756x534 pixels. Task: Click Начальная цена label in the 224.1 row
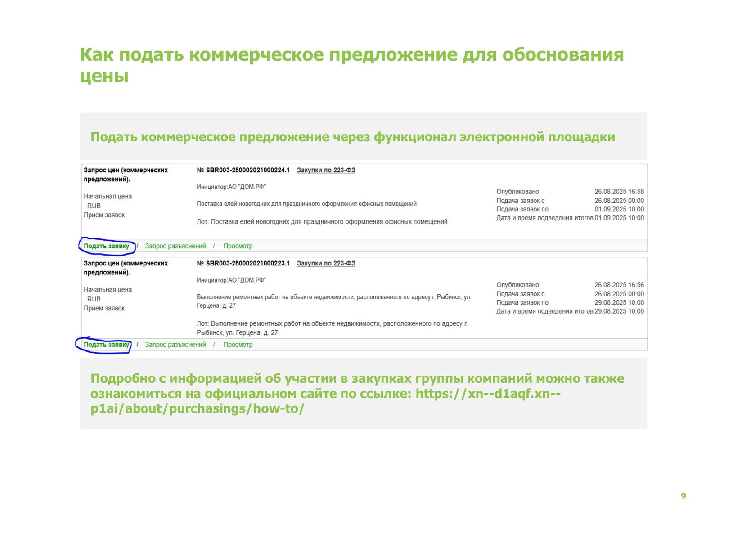108,197
